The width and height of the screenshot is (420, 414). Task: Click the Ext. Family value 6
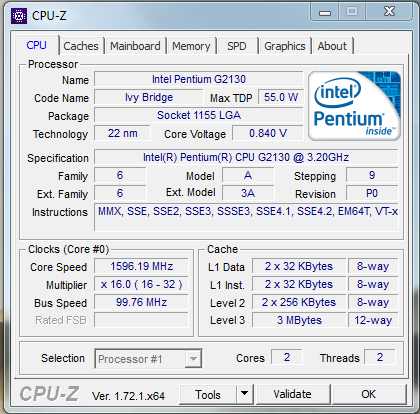[120, 193]
